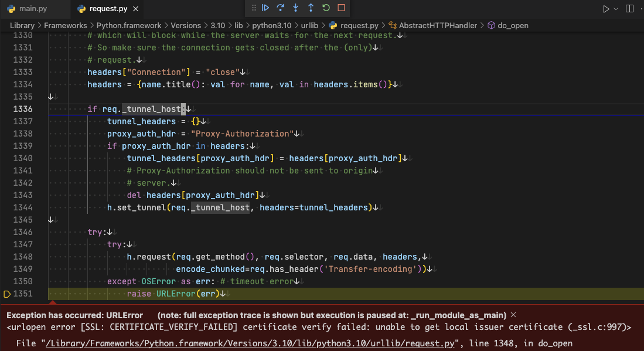
Task: Open the request.py breadcrumb file item
Action: pyautogui.click(x=353, y=25)
